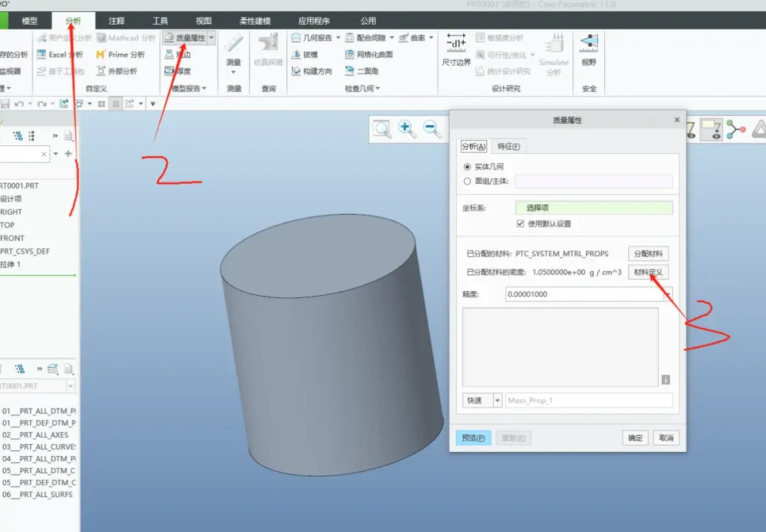Click the refit zoom window icon
Viewport: 766px width, 532px height.
pyautogui.click(x=382, y=130)
